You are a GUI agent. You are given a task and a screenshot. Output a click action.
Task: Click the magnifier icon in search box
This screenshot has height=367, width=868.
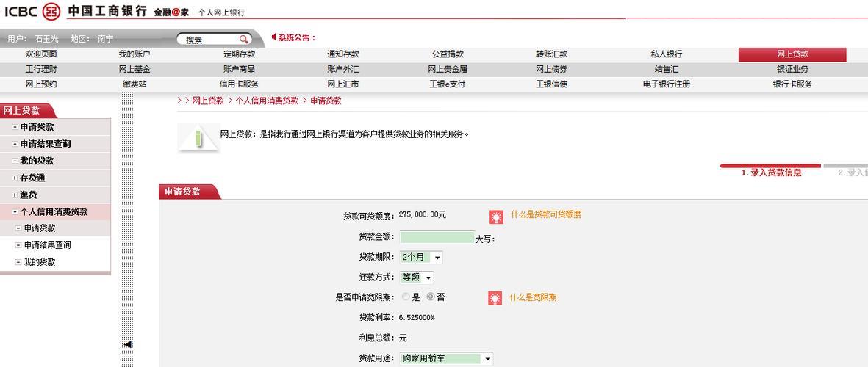pyautogui.click(x=244, y=40)
